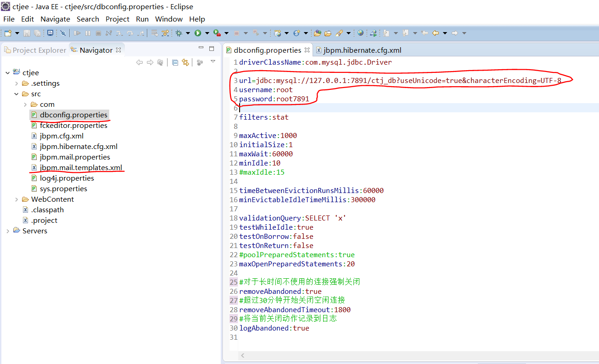Click the green Run button
This screenshot has width=599, height=364.
[198, 33]
